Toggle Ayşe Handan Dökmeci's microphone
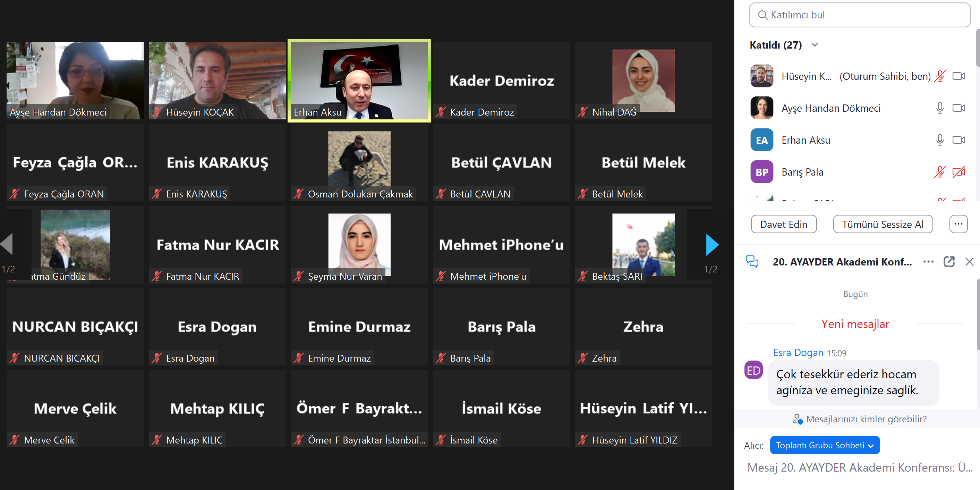This screenshot has height=490, width=980. (940, 108)
